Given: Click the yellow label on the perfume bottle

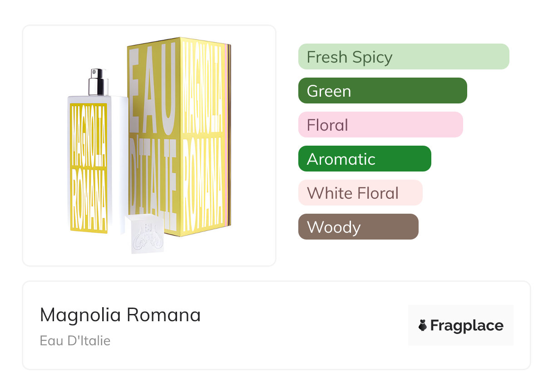Looking at the screenshot, I should click(89, 168).
